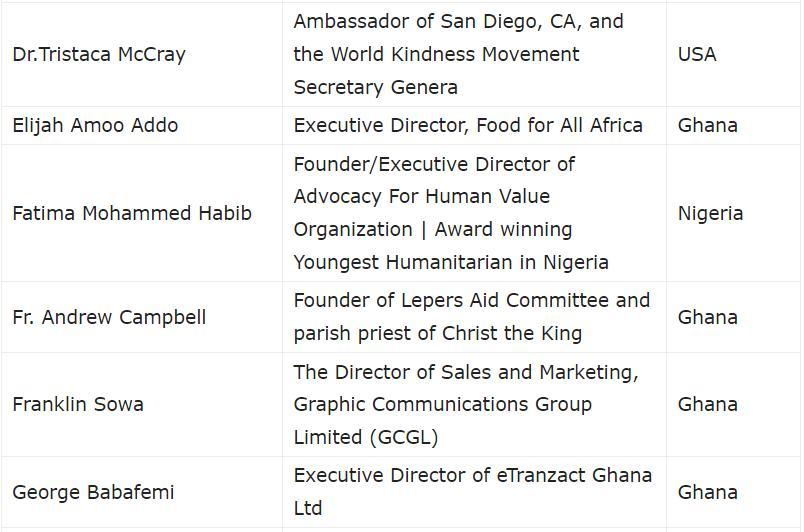The width and height of the screenshot is (804, 532).
Task: Select the Dr.Tristaca McCray name cell
Action: pos(142,54)
